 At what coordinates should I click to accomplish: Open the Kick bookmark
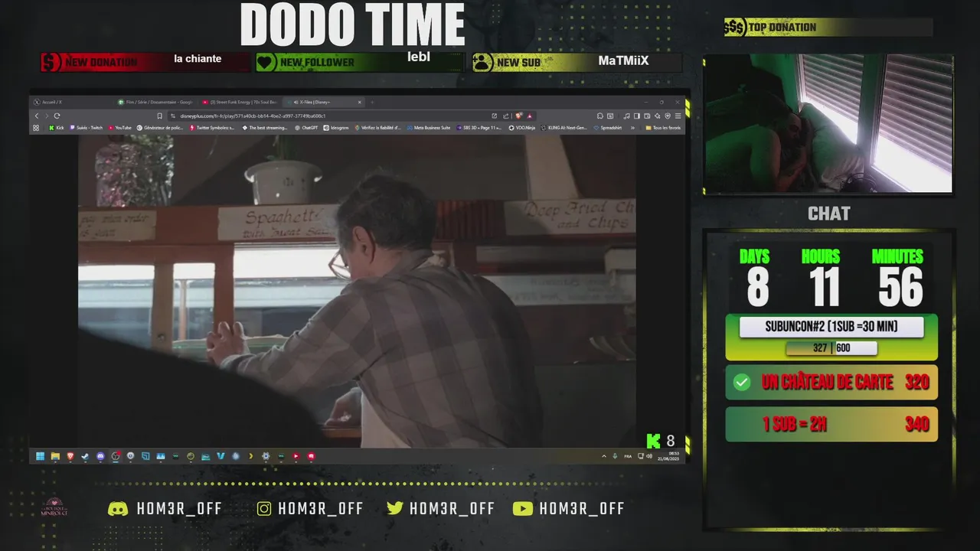(57, 128)
